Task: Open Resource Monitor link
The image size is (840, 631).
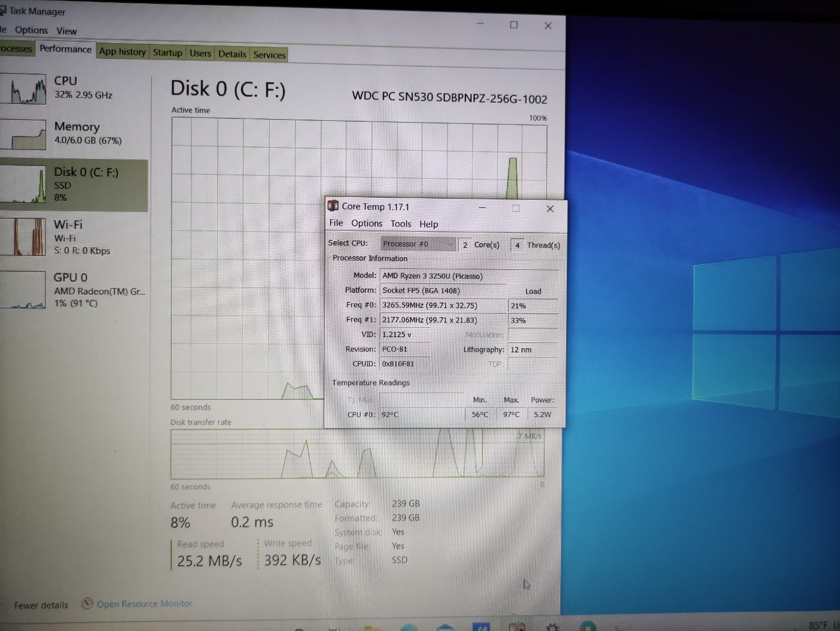Action: 144,604
